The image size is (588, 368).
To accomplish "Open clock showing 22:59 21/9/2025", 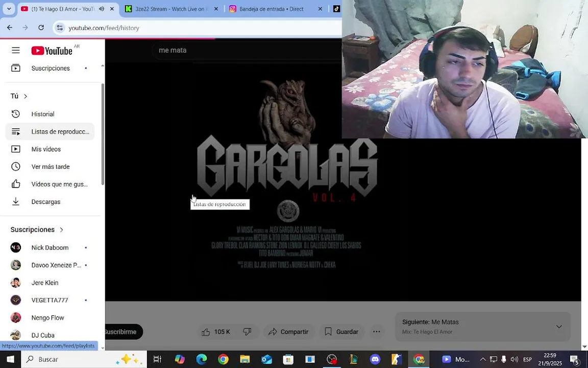I will [550, 359].
